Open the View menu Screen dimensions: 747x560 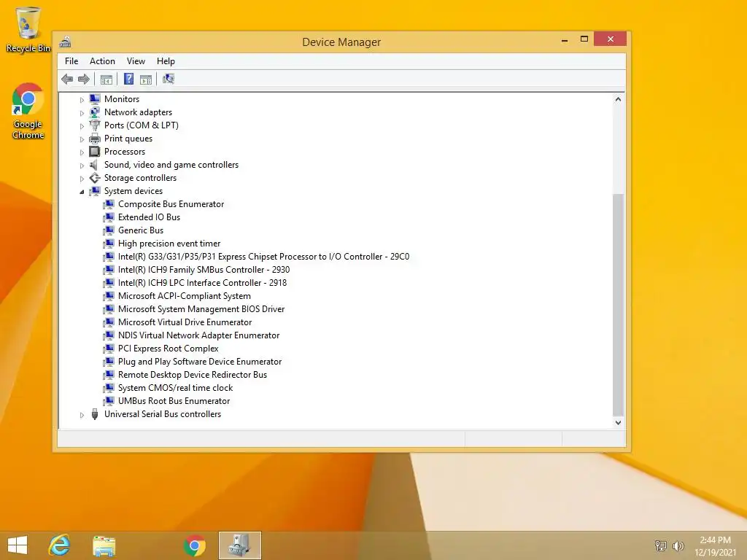(x=136, y=61)
